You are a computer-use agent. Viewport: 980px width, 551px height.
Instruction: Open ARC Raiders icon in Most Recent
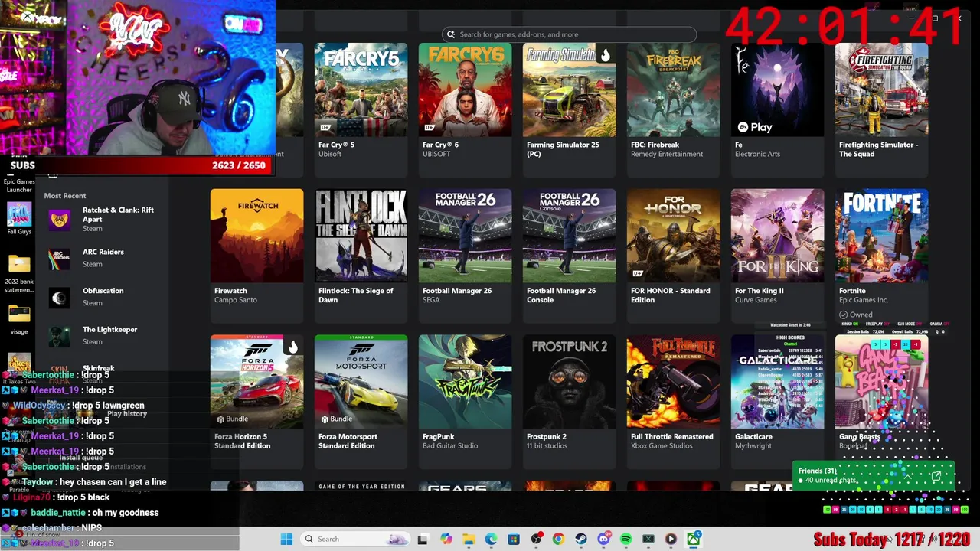click(x=60, y=259)
